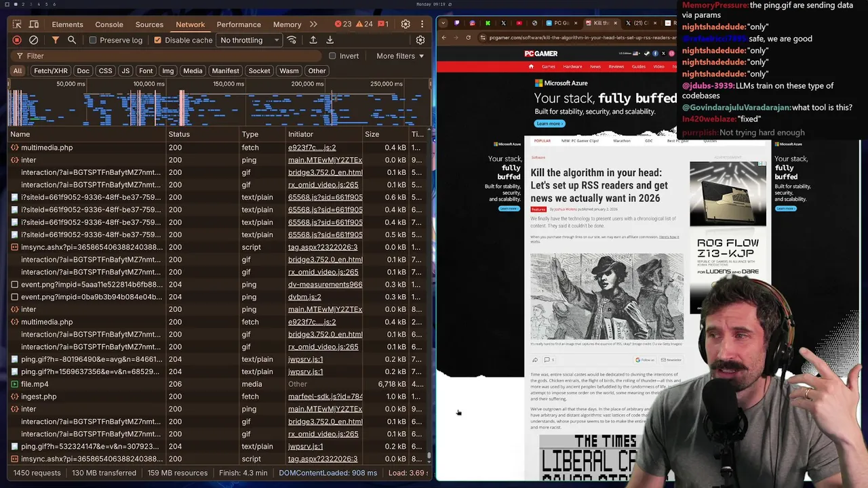Switch to the Sources tab

[149, 24]
